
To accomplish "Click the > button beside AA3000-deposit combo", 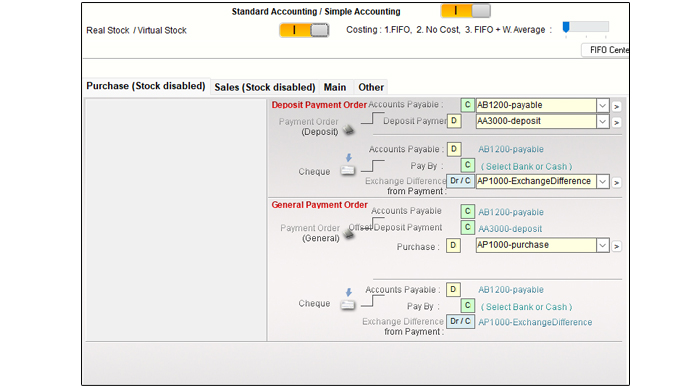I will coord(617,122).
